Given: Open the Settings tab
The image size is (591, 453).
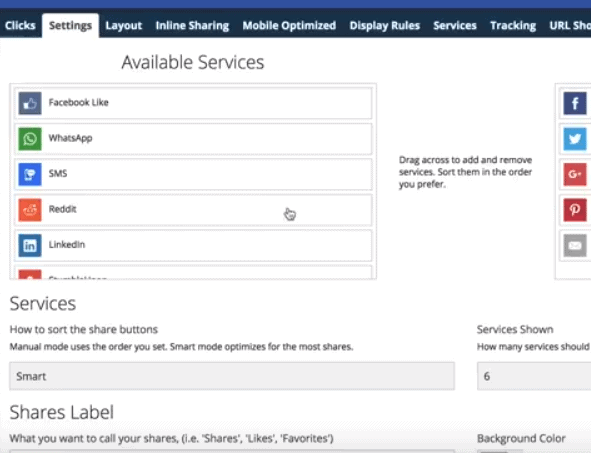Looking at the screenshot, I should [70, 26].
